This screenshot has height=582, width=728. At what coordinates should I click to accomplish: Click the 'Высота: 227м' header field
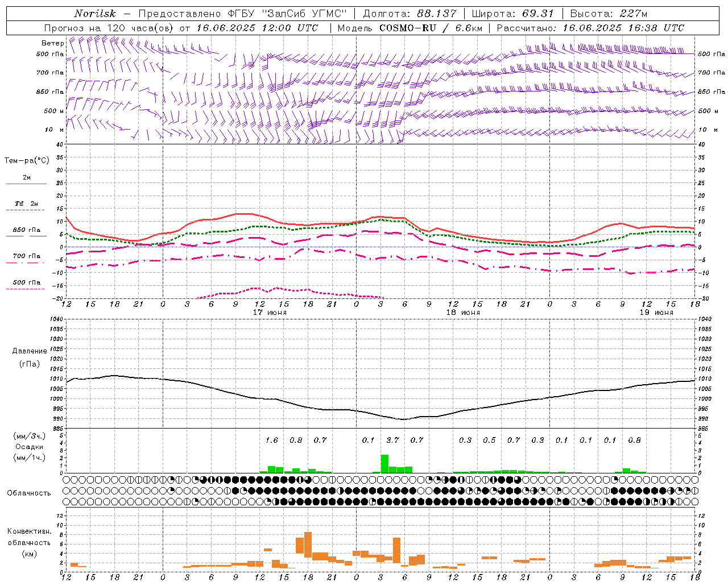609,14
